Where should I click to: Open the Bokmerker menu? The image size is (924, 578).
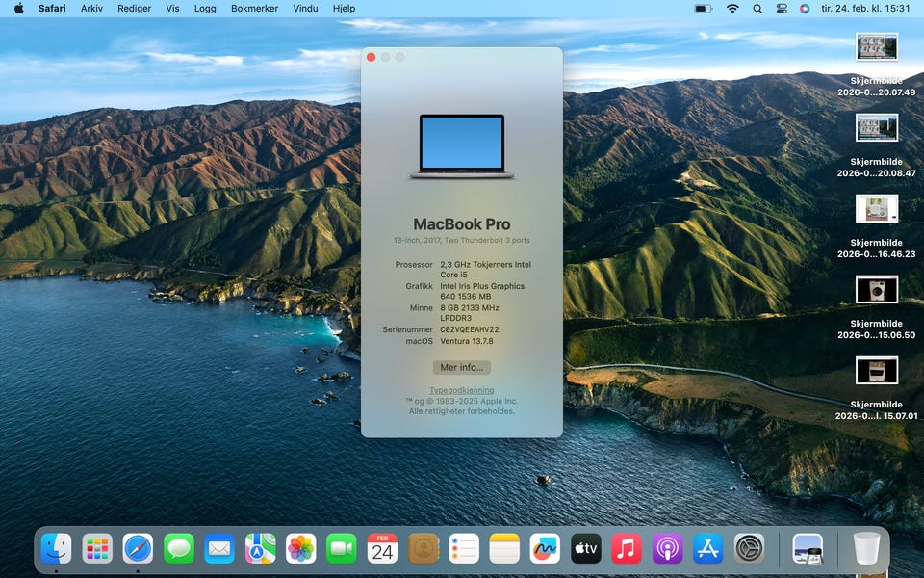coord(254,8)
